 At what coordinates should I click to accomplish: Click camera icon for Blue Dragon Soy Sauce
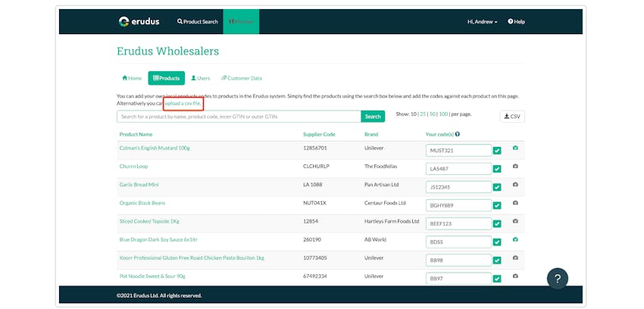(x=515, y=239)
